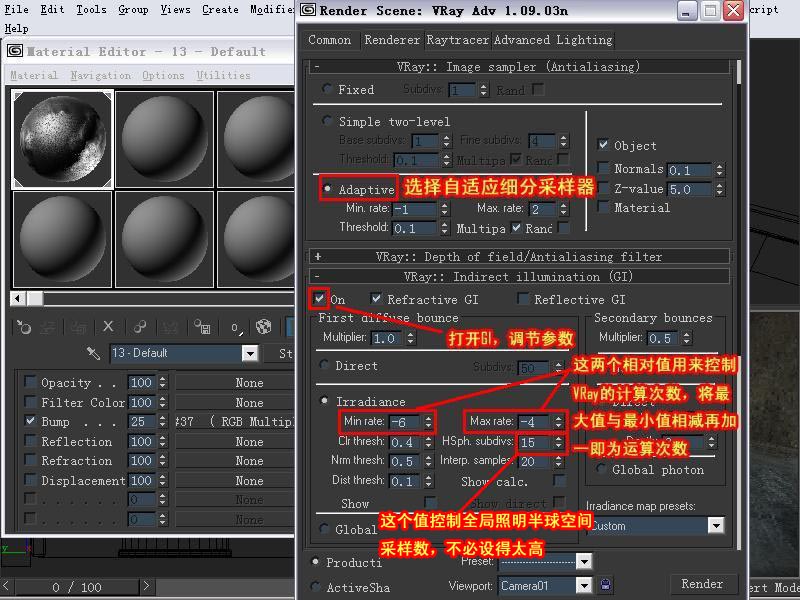Image resolution: width=800 pixels, height=600 pixels.
Task: Click the Put Material to Scene icon
Action: [48, 327]
